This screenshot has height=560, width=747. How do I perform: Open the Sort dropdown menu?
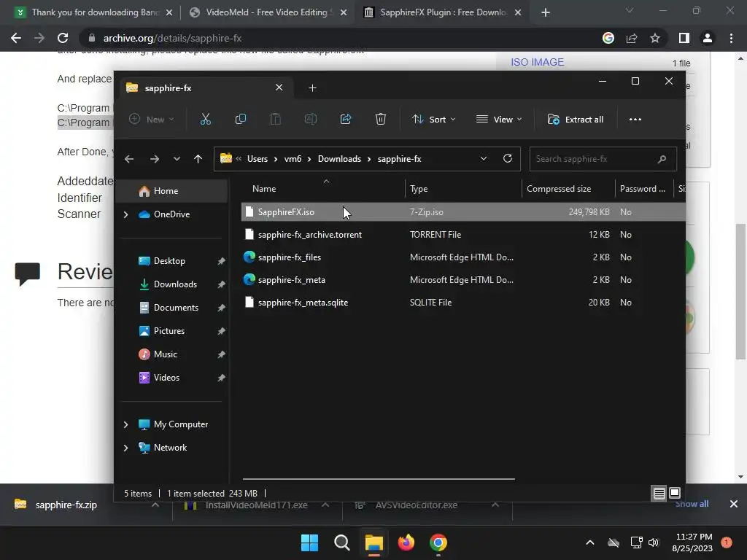[x=433, y=120]
